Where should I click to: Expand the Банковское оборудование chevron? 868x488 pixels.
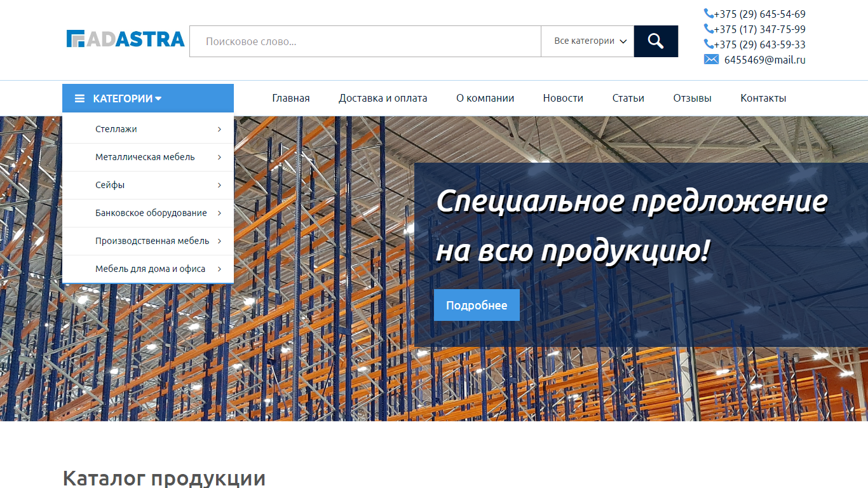(219, 213)
